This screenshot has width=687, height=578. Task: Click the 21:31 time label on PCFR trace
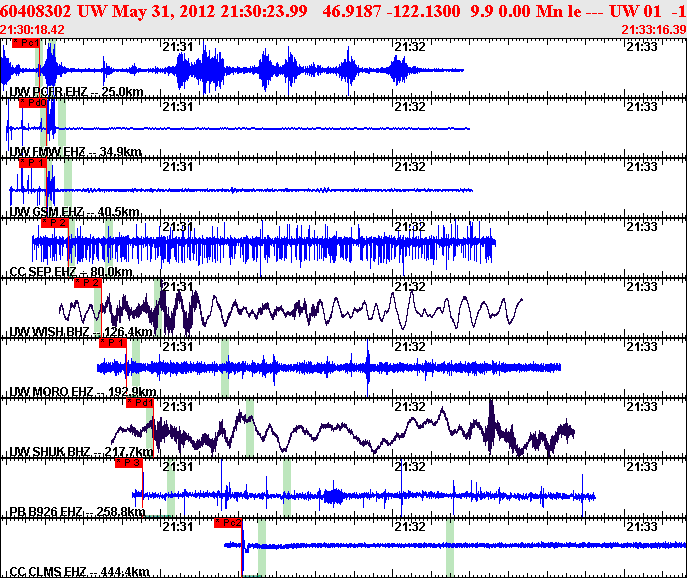pos(178,46)
